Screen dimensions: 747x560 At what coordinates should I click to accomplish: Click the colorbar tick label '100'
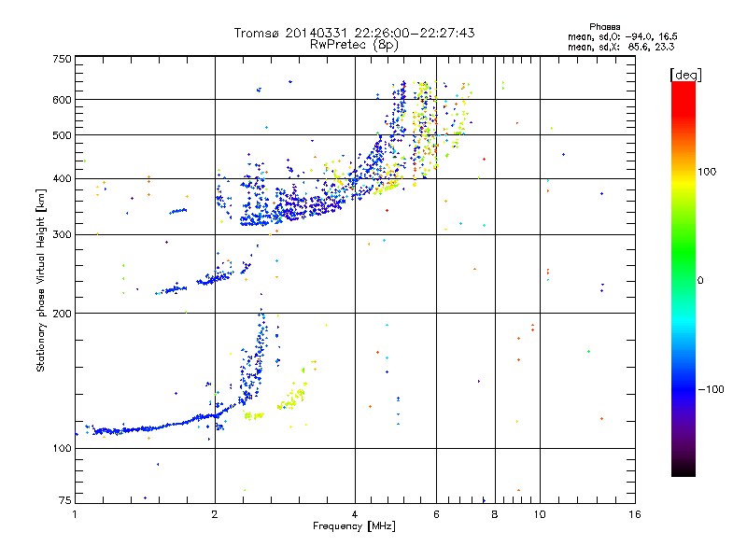pyautogui.click(x=707, y=172)
